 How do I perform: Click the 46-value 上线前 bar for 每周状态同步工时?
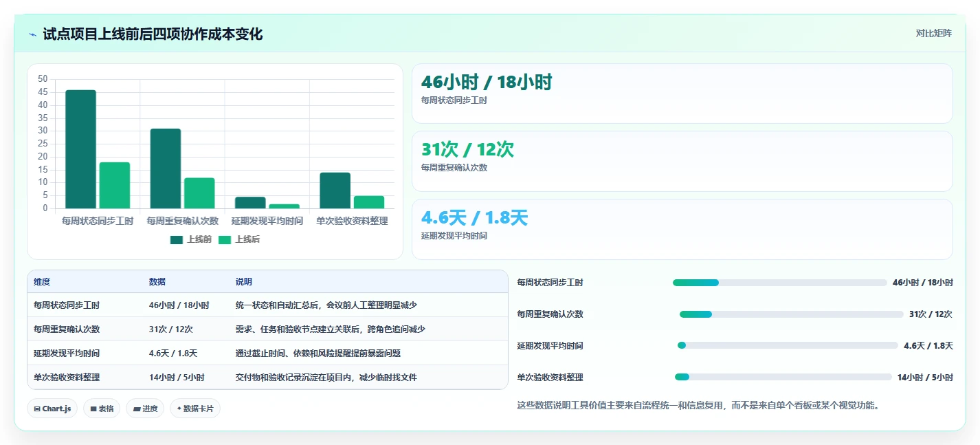80,149
